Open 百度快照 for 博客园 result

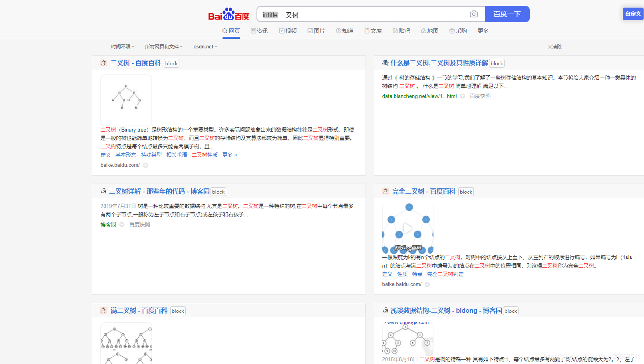(140, 224)
